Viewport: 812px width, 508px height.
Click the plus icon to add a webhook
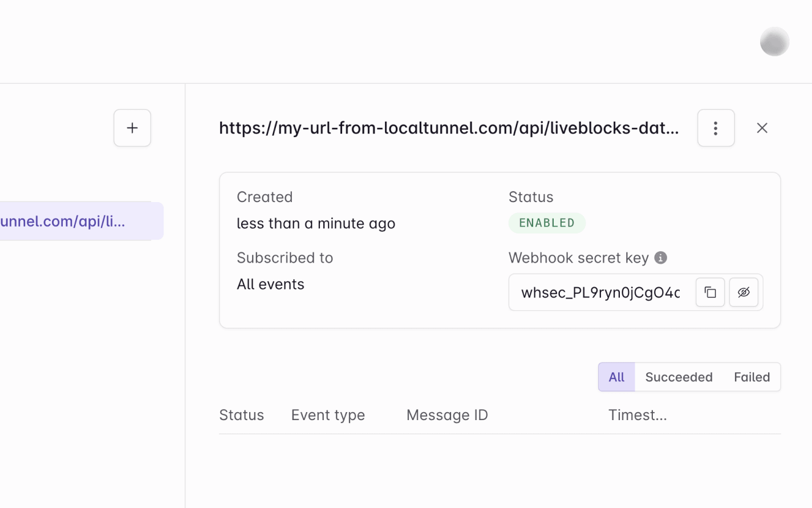pos(132,128)
